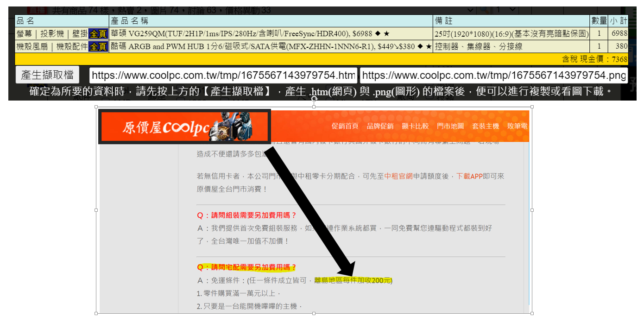Click line 零件購買滿一萬元以上
Screen dimensions: 644x329
click(239, 293)
